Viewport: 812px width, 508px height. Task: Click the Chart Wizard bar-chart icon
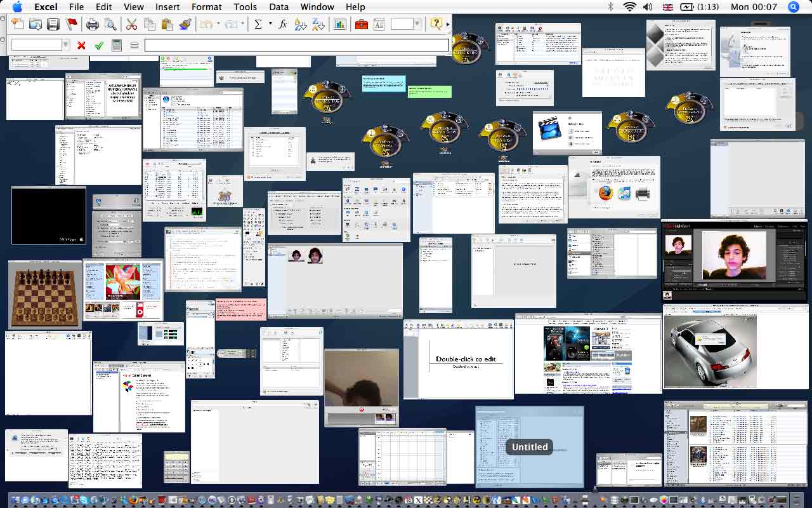tap(340, 24)
